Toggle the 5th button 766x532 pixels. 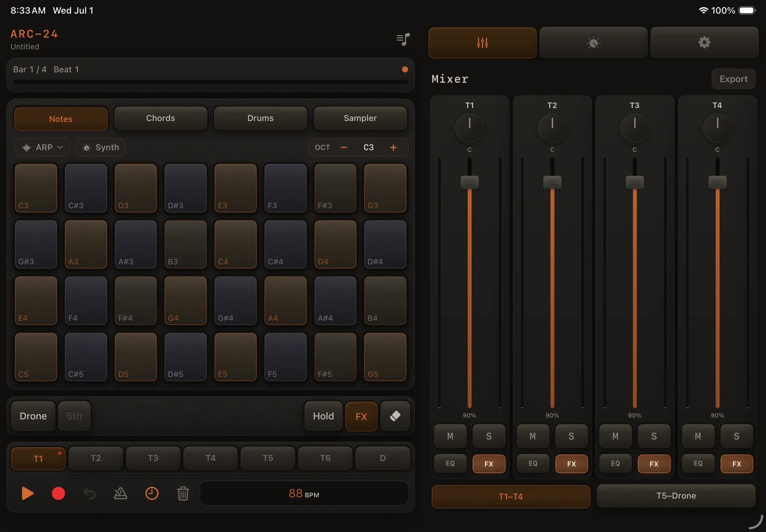[x=74, y=416]
